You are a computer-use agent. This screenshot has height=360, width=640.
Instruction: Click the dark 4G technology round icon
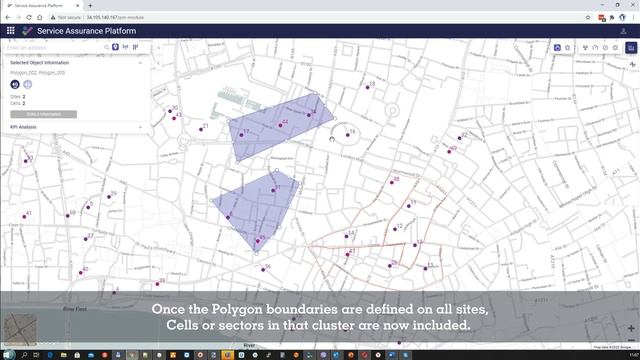coord(15,84)
